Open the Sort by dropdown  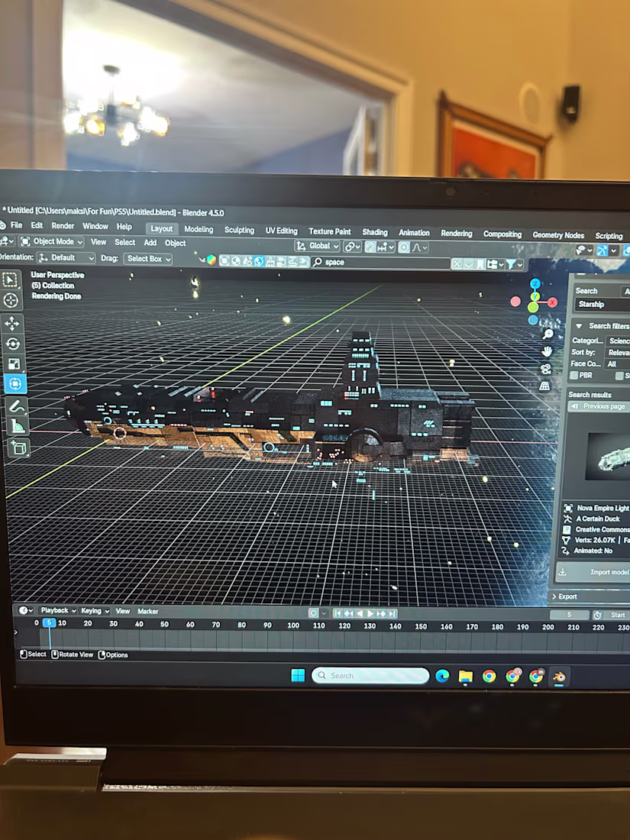point(618,353)
